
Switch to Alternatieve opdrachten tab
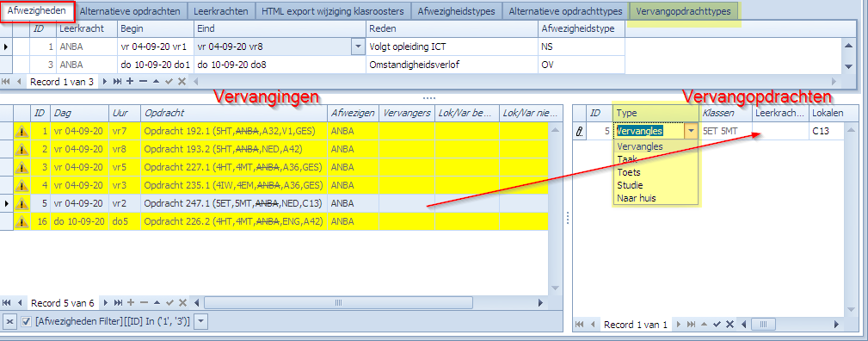(x=130, y=11)
